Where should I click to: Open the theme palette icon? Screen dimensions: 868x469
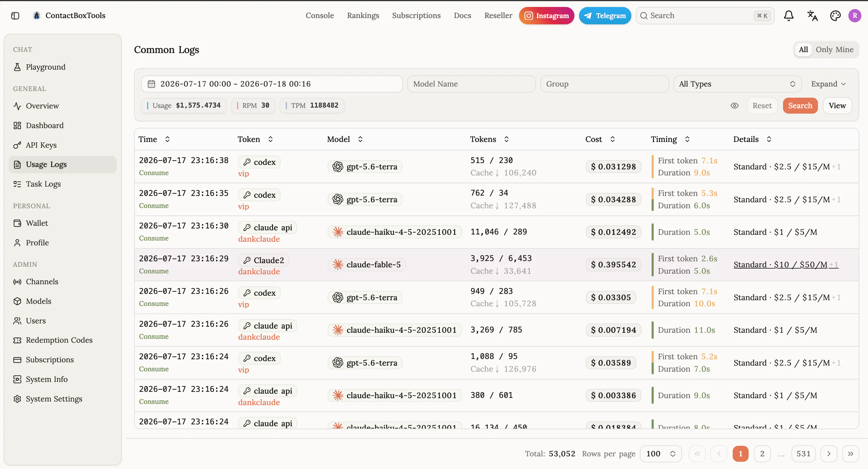point(835,15)
